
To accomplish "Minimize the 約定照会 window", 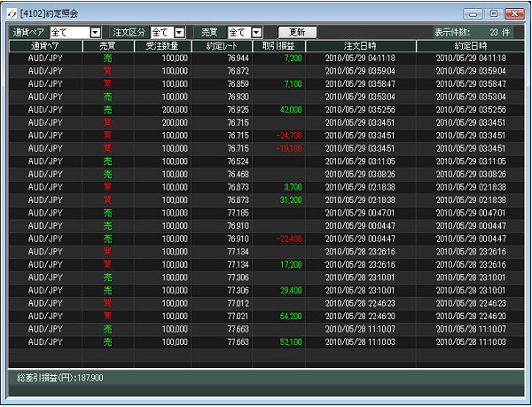I will pyautogui.click(x=475, y=13).
